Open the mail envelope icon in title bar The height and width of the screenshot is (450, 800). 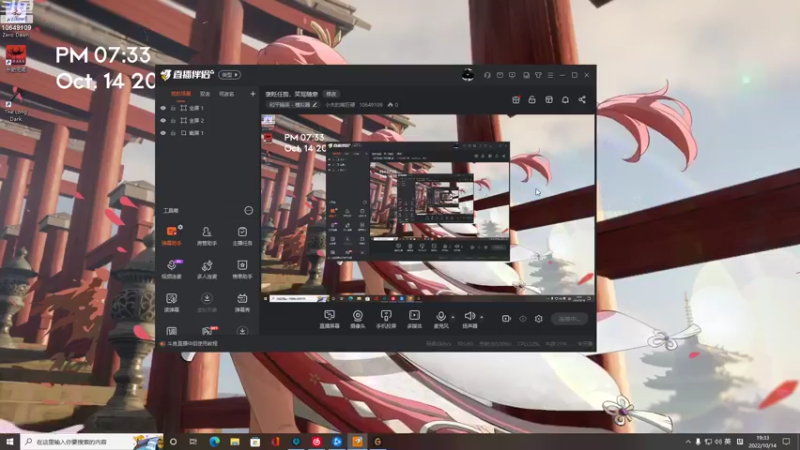click(500, 75)
